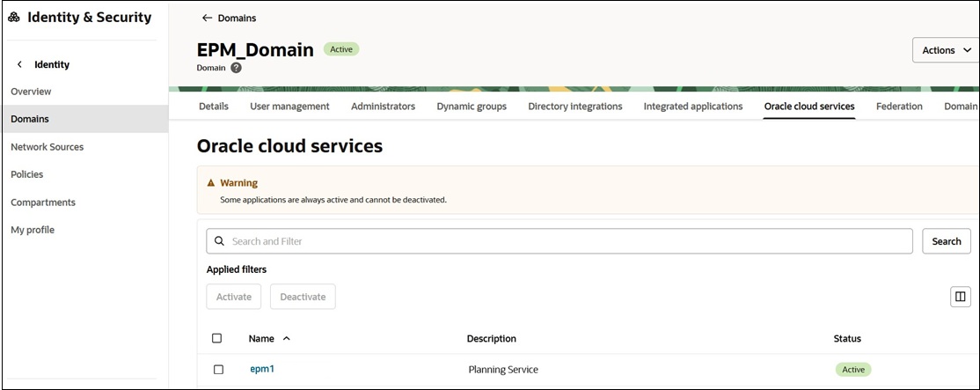This screenshot has height=390, width=980.
Task: Open the Actions dropdown
Action: [x=947, y=50]
